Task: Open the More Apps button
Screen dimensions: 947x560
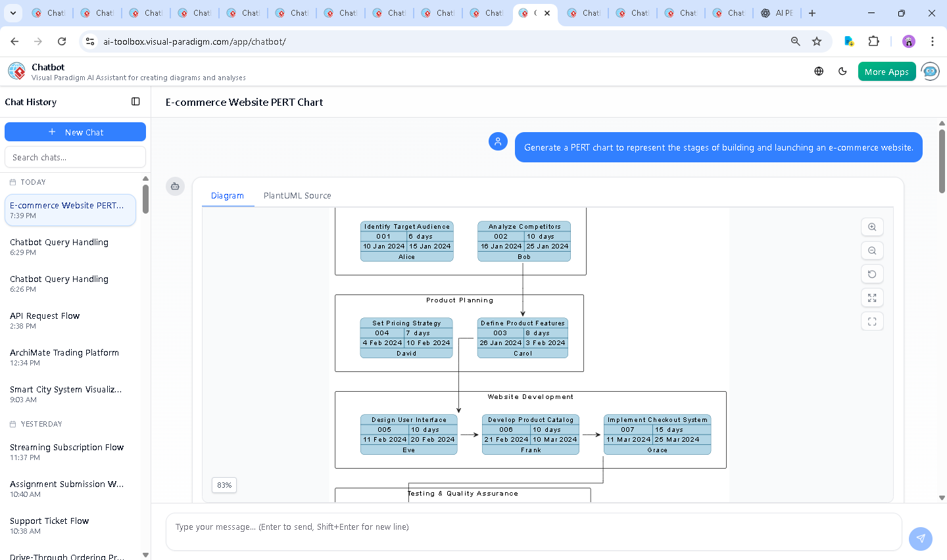Action: pyautogui.click(x=886, y=72)
